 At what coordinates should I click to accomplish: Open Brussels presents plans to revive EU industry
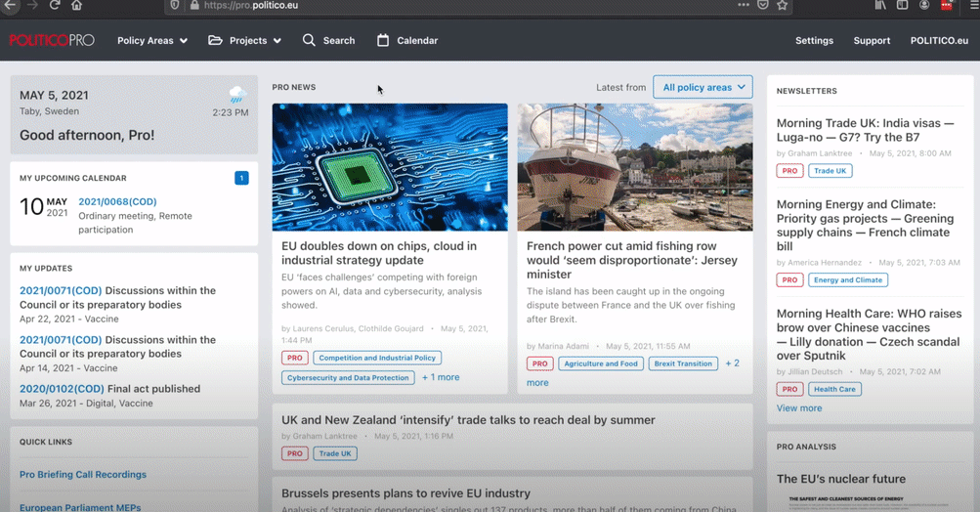pyautogui.click(x=405, y=493)
